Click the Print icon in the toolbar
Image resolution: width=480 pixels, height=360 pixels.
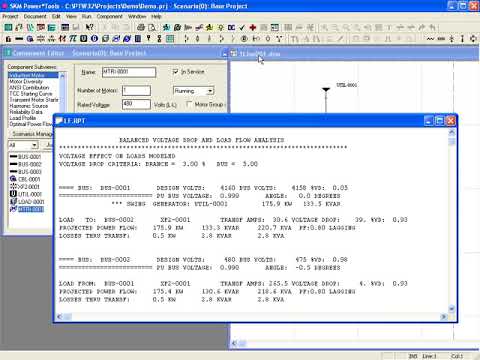coord(141,27)
